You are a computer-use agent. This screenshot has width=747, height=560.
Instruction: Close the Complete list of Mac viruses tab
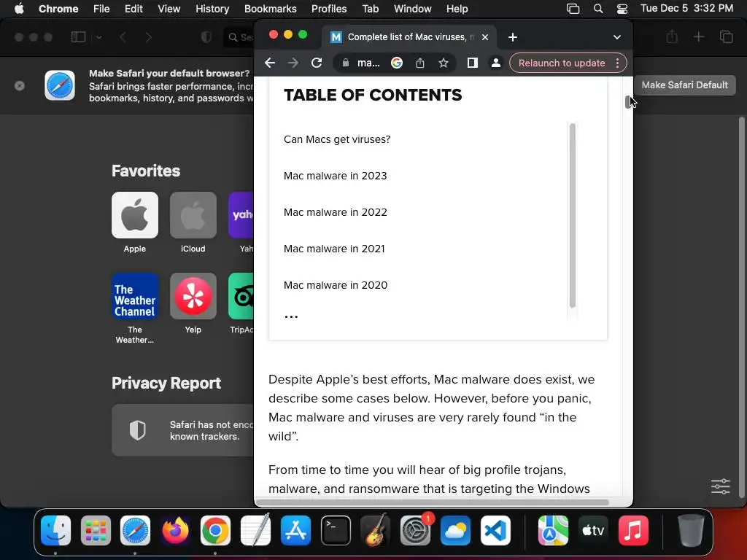pos(485,37)
